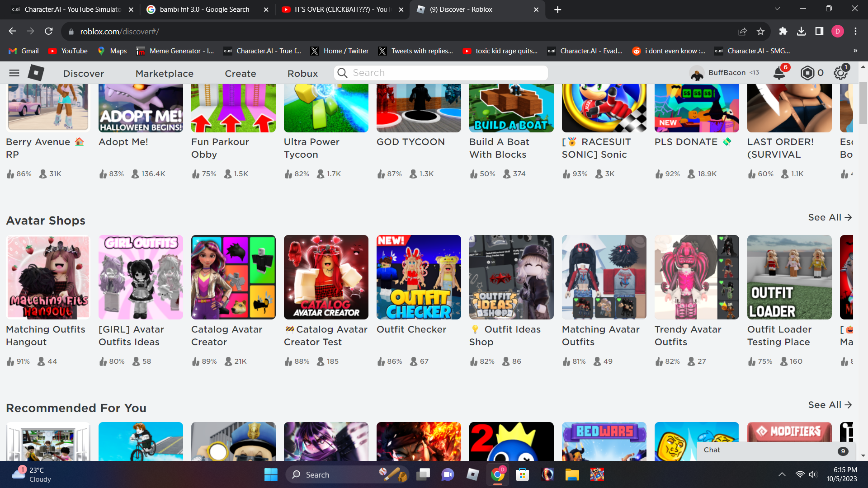Screen dimensions: 868x488
Task: Open the Roblox settings gear
Action: [840, 73]
